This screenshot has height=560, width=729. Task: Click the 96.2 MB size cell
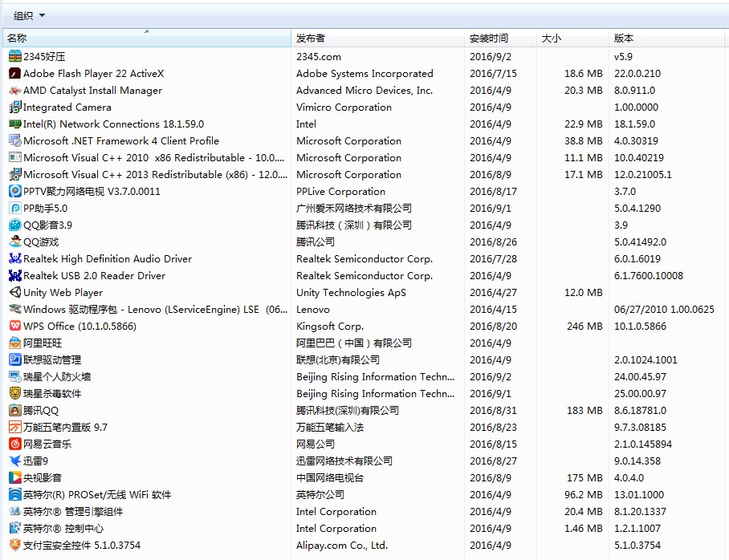[x=584, y=494]
